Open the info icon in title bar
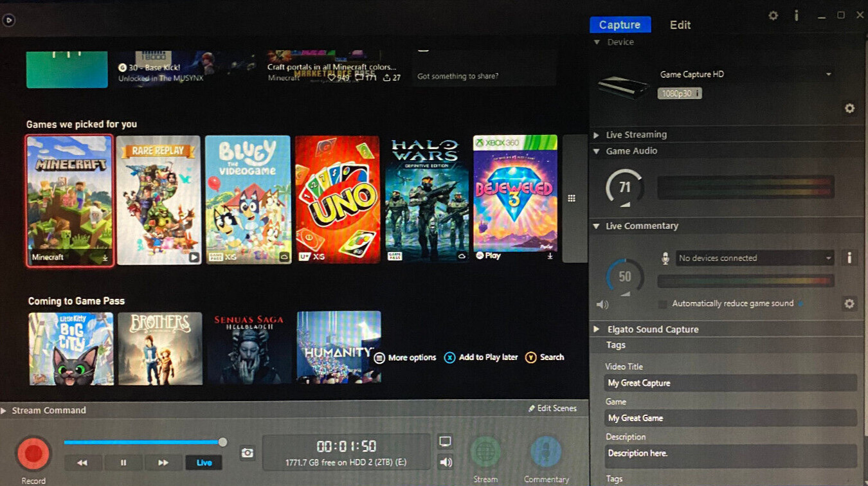Image resolution: width=868 pixels, height=486 pixels. click(796, 15)
